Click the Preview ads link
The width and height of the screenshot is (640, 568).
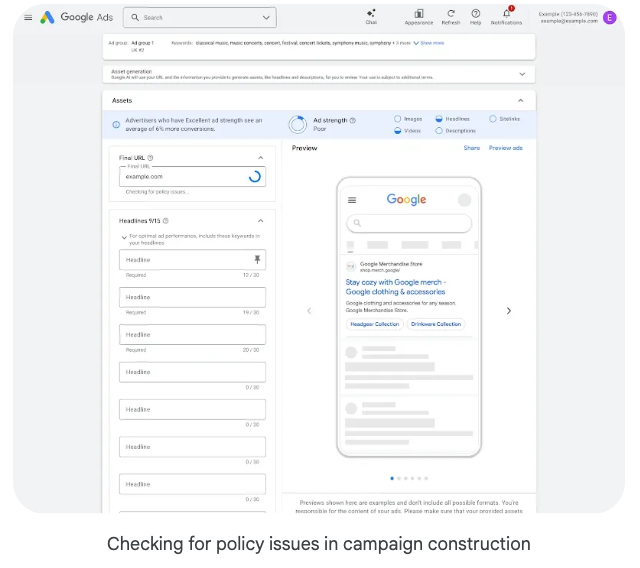point(505,148)
